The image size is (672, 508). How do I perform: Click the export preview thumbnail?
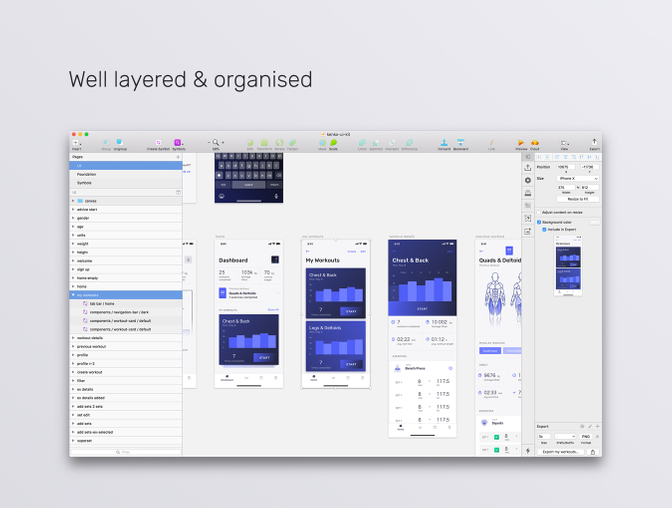pyautogui.click(x=568, y=265)
